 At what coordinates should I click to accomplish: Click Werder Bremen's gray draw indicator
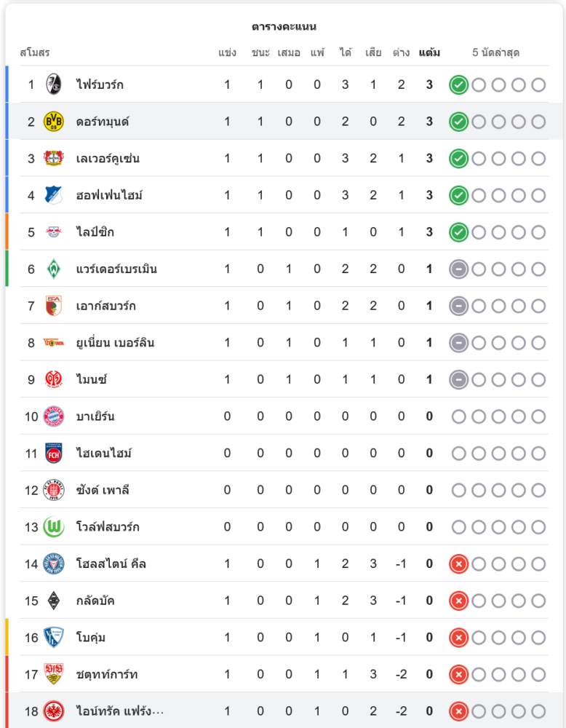(458, 269)
